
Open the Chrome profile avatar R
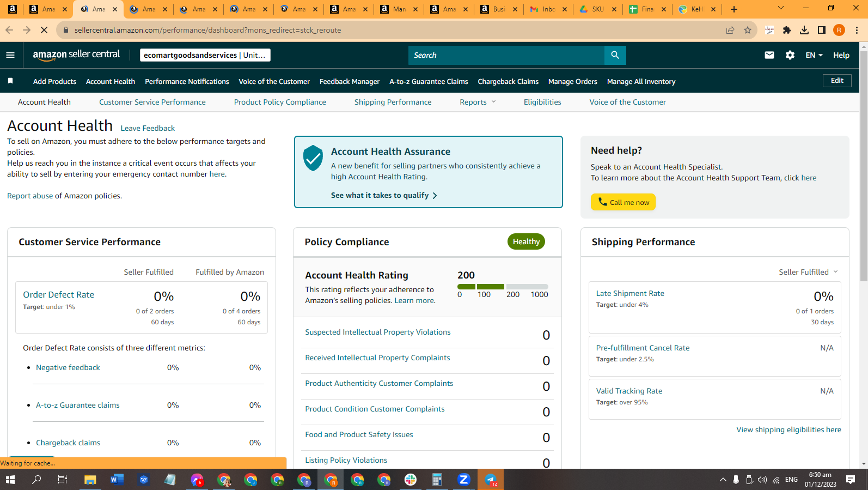pyautogui.click(x=839, y=30)
